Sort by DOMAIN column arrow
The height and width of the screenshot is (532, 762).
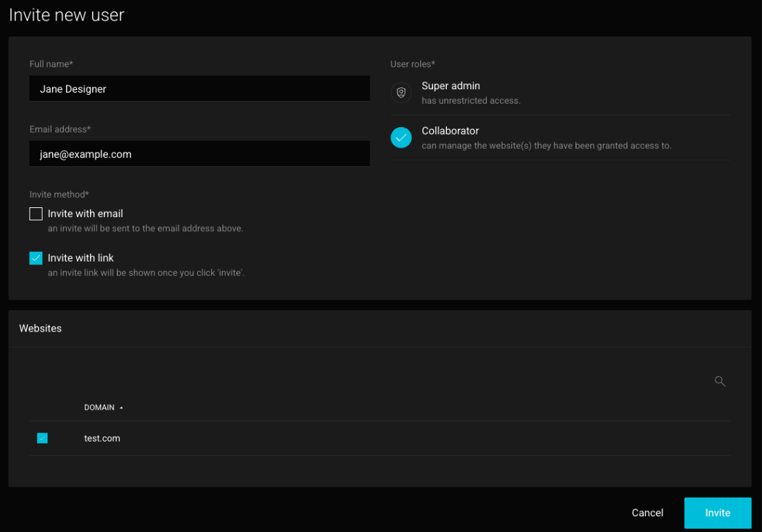(x=122, y=408)
